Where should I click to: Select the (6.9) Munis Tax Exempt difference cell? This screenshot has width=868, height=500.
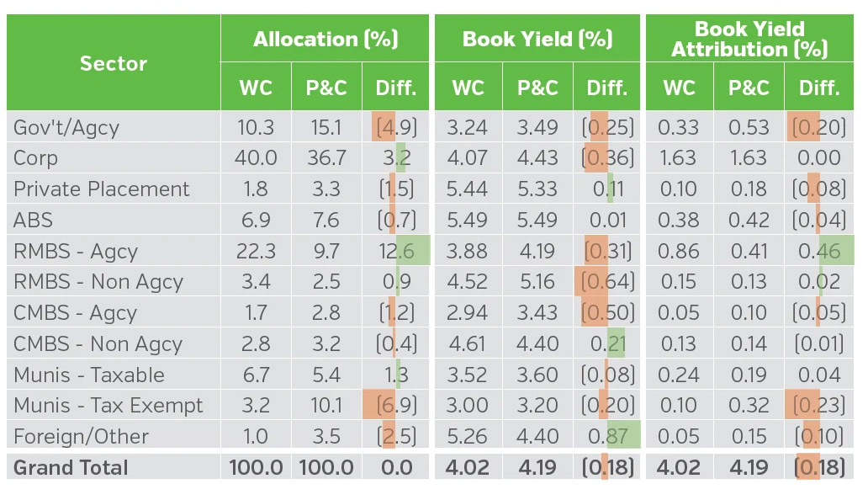(396, 406)
